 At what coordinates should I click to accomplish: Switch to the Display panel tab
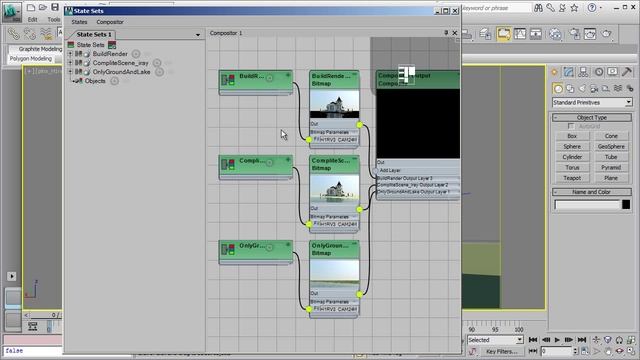(612, 72)
